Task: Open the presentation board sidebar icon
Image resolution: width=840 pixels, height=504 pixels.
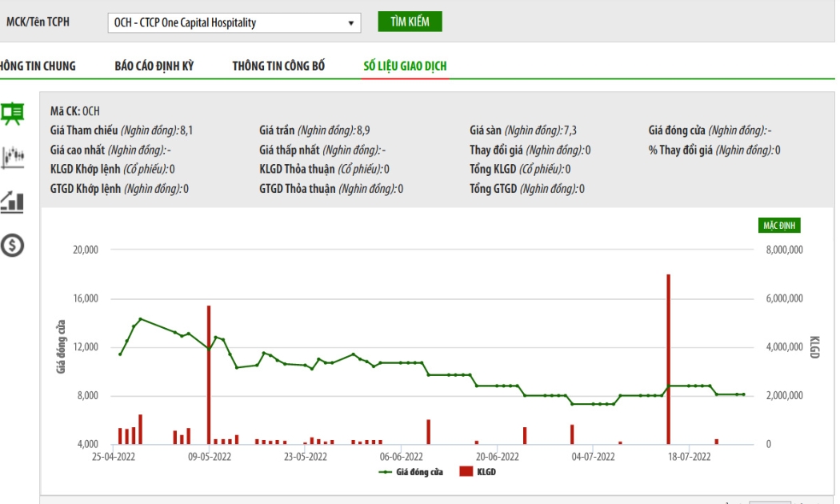Action: click(x=12, y=113)
